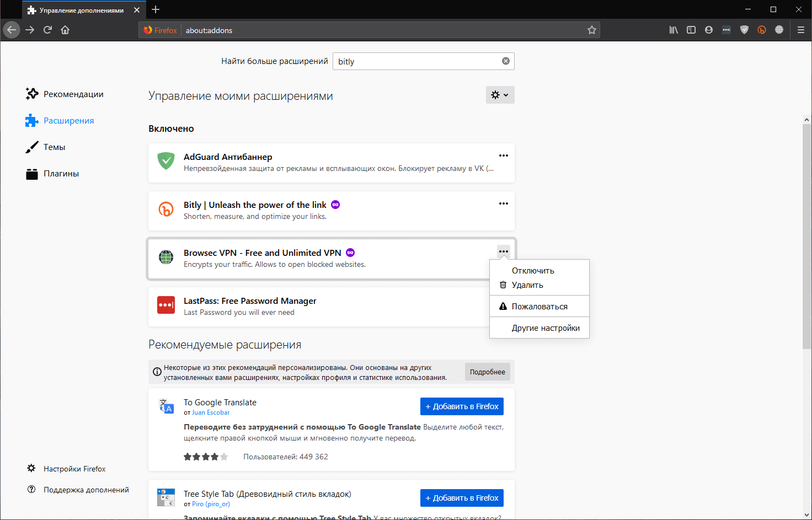This screenshot has width=812, height=520.
Task: Open the Library icon in the toolbar
Action: coord(673,30)
